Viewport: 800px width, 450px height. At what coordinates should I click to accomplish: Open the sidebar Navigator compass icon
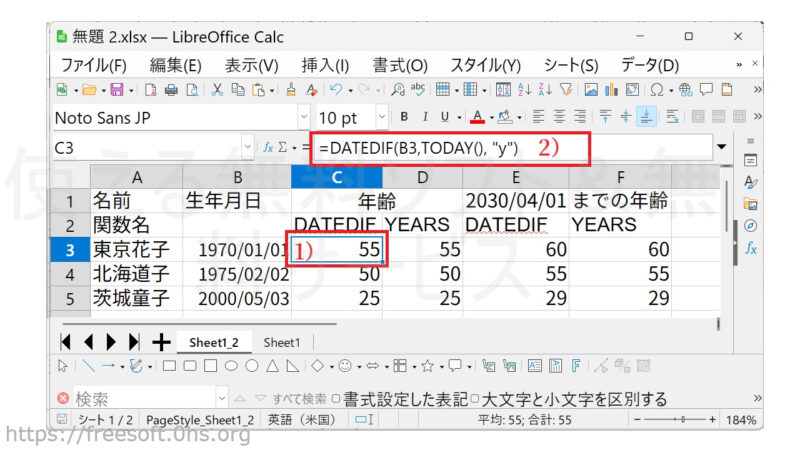(x=750, y=225)
